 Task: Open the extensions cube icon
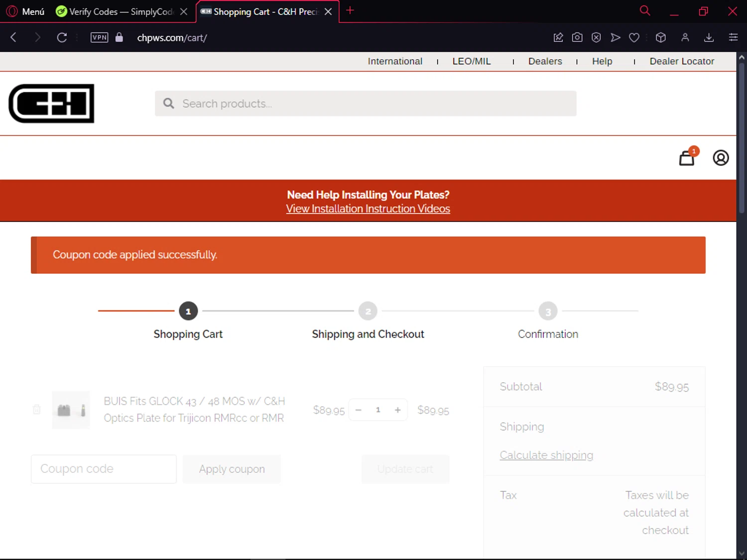661,37
